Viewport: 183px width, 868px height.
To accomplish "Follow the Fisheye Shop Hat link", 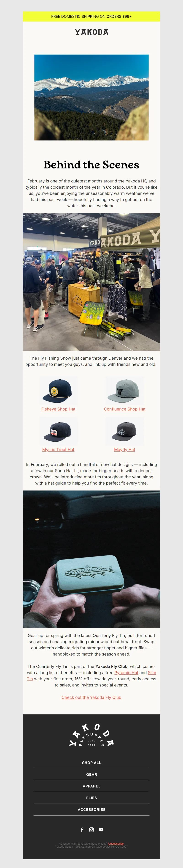I will [58, 409].
